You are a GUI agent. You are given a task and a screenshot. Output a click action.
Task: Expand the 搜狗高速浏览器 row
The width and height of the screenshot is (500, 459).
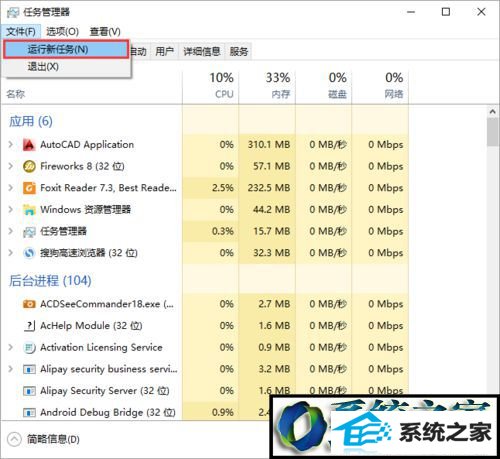click(x=11, y=253)
